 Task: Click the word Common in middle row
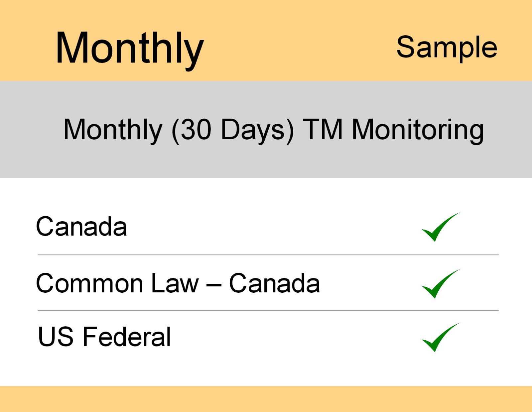click(x=89, y=284)
